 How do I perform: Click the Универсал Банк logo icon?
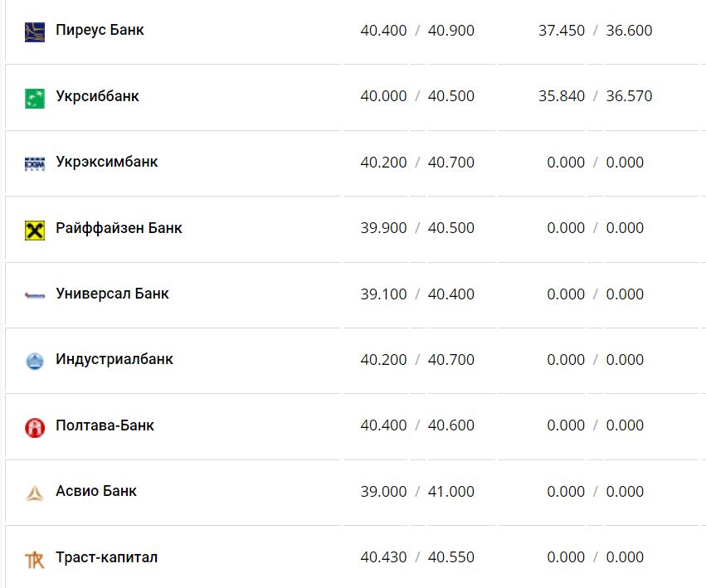[x=34, y=295]
